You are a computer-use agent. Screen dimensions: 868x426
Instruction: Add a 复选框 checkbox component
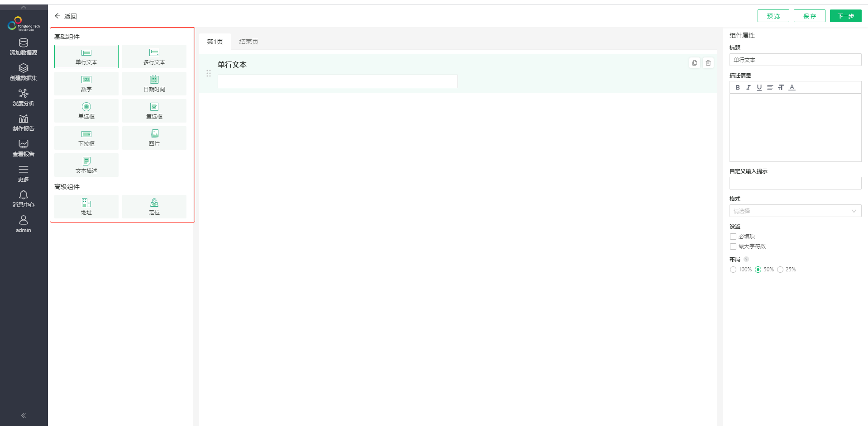click(154, 111)
